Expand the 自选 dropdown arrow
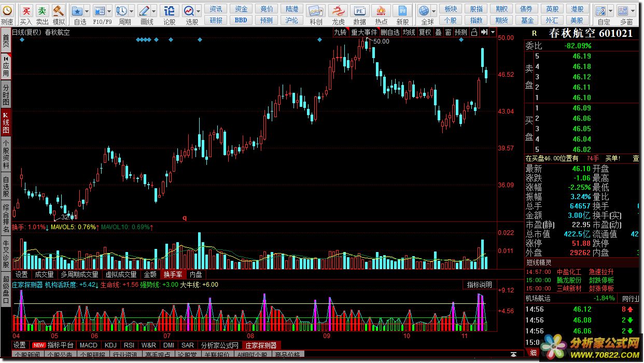Screen dimensions: 644x363 [x=87, y=11]
